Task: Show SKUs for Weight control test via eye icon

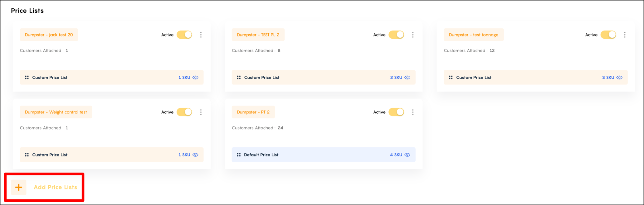Action: [x=195, y=155]
